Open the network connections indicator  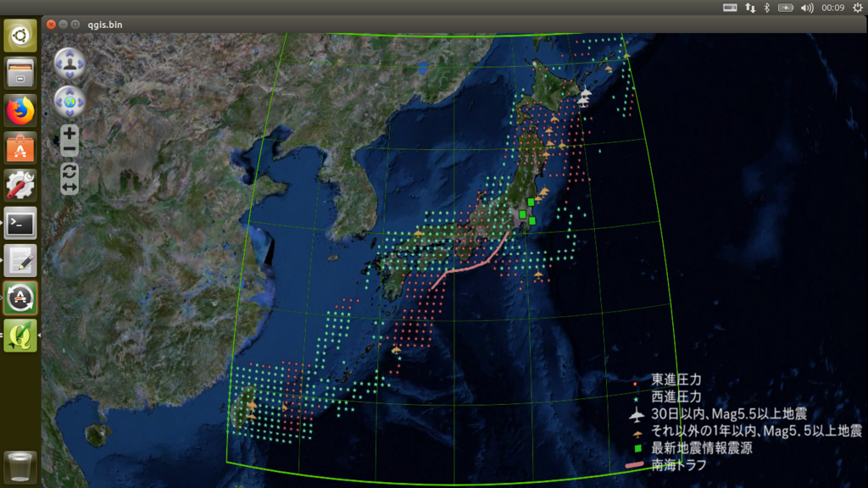750,8
